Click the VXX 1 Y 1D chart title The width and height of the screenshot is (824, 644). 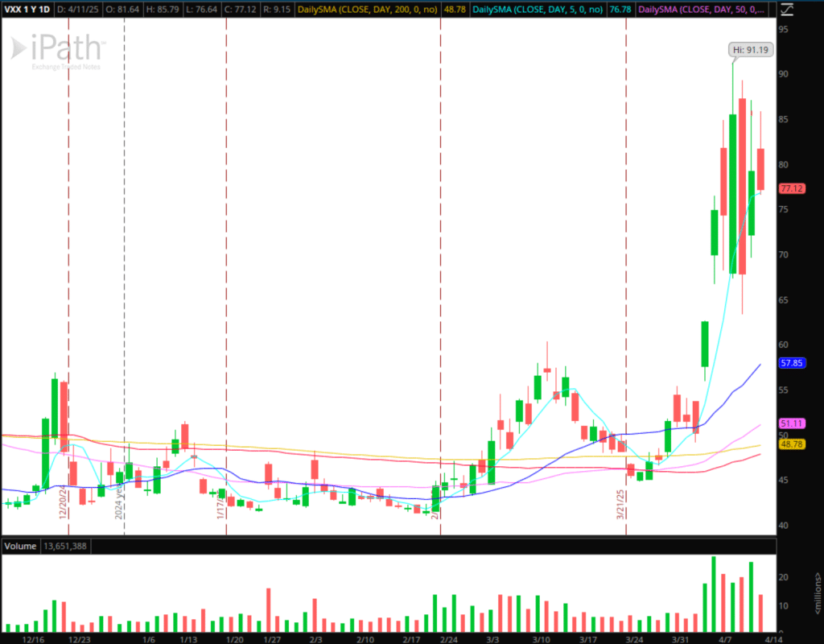click(x=27, y=10)
